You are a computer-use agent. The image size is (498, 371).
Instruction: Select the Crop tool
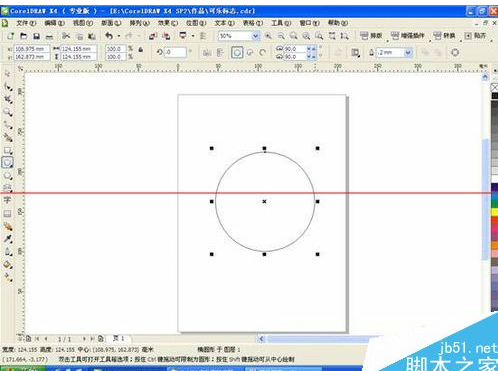point(8,99)
